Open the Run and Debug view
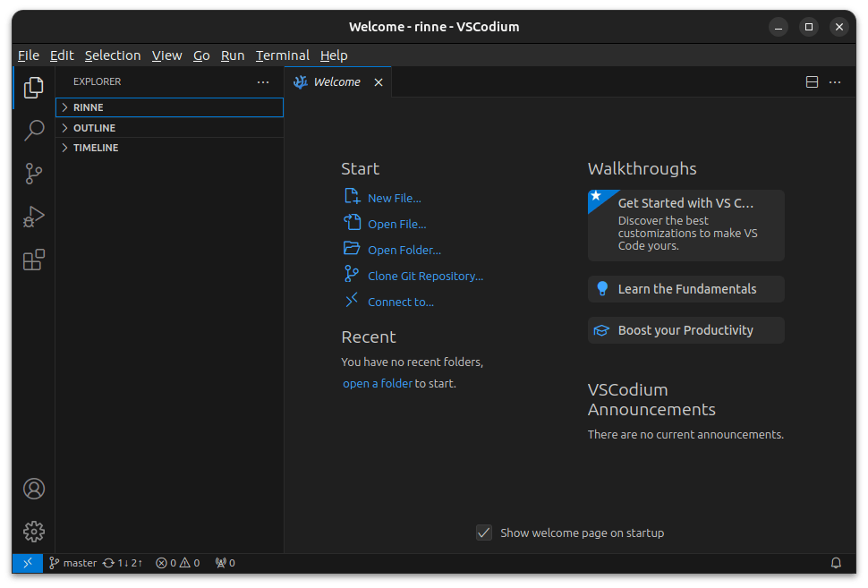This screenshot has width=868, height=588. (34, 217)
